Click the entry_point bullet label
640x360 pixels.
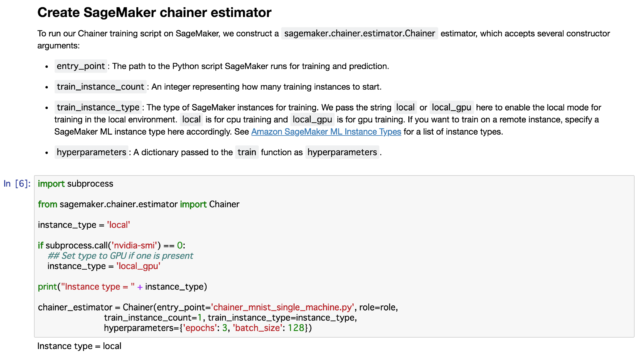pyautogui.click(x=80, y=66)
